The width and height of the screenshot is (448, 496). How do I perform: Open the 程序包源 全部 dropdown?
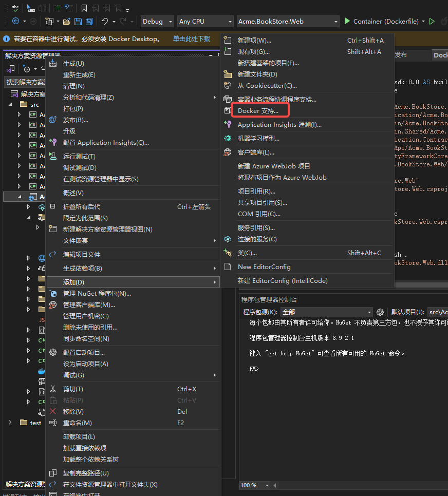[326, 312]
